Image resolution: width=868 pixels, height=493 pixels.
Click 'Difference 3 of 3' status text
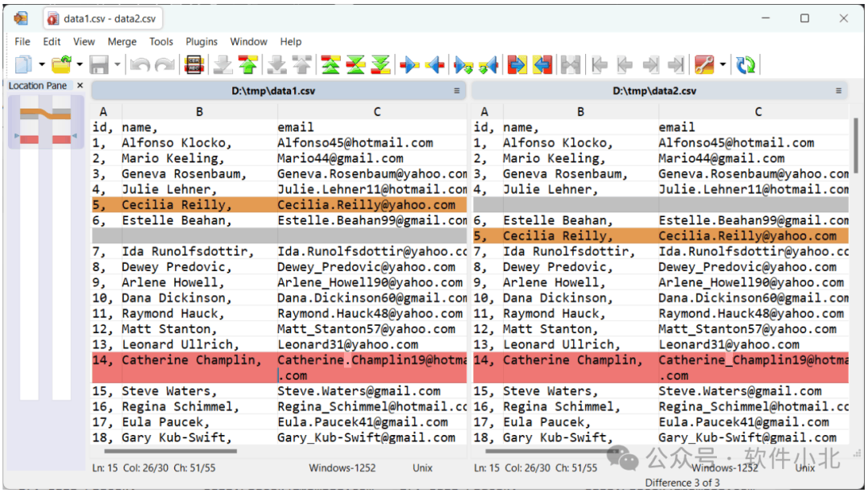coord(682,483)
